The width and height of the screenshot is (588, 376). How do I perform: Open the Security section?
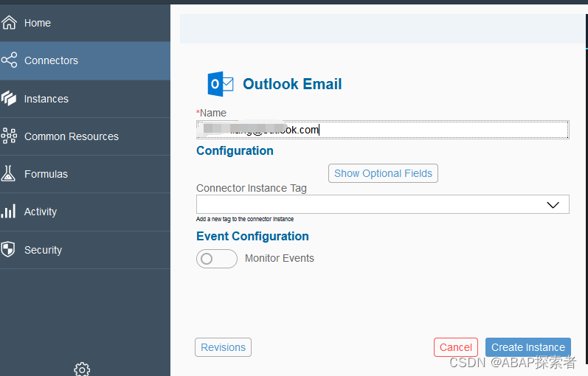(85, 250)
